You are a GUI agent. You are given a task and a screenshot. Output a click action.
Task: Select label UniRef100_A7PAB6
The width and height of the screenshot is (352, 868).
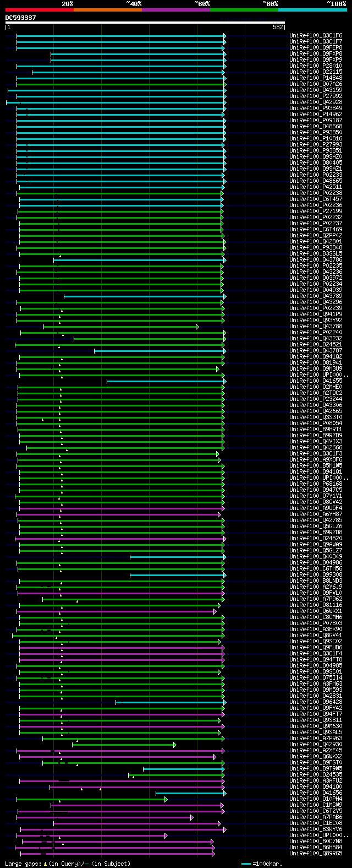click(x=316, y=817)
